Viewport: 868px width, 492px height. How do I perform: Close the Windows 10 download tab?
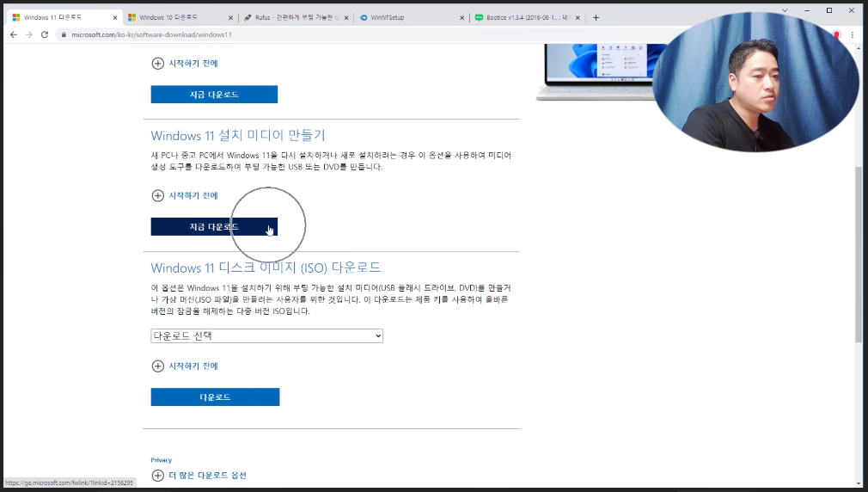tap(231, 18)
